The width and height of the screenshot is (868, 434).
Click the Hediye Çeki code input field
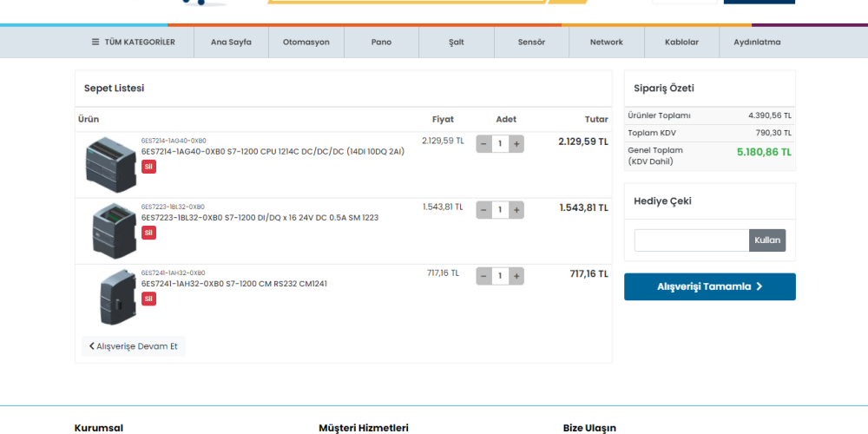click(692, 240)
